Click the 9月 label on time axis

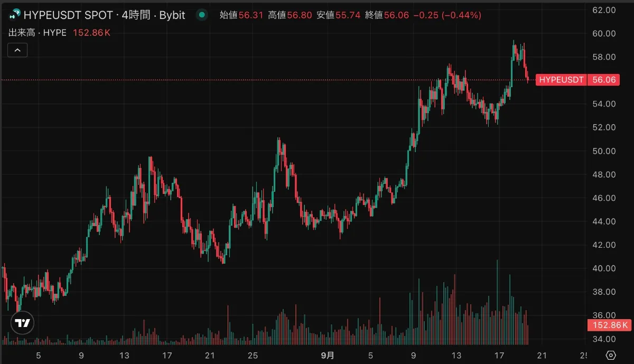[x=328, y=355]
